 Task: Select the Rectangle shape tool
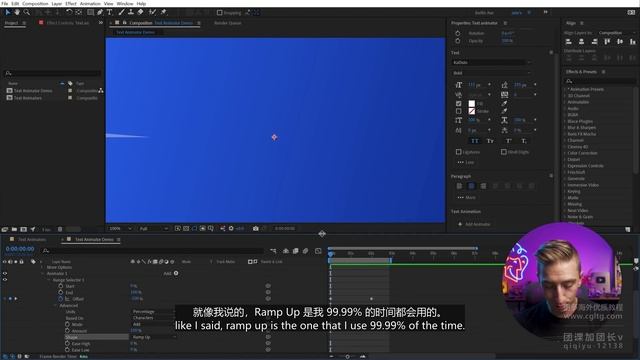click(x=90, y=13)
